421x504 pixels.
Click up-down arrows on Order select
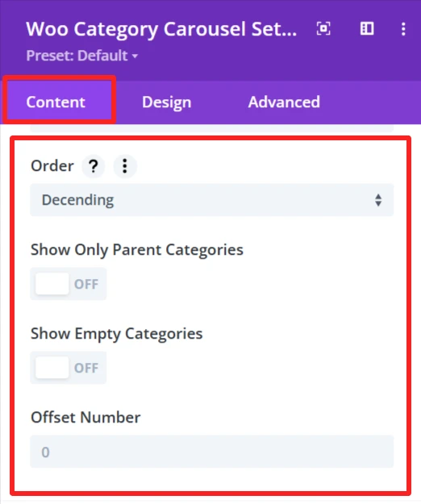[x=378, y=200]
